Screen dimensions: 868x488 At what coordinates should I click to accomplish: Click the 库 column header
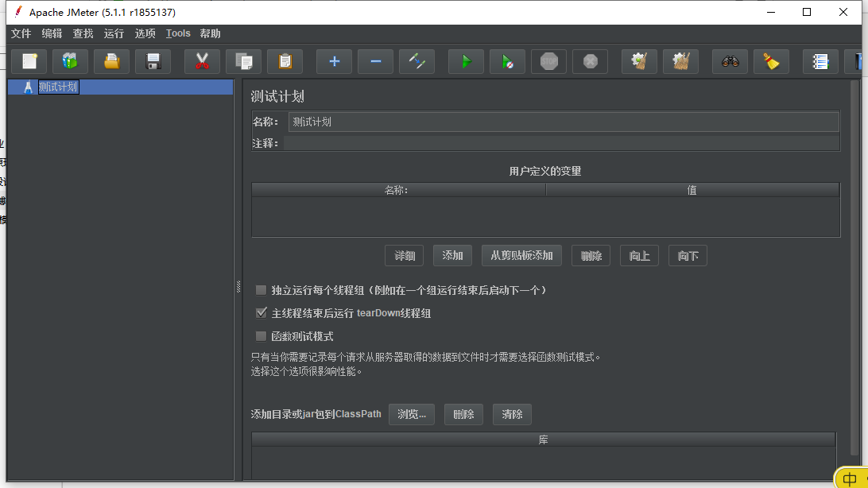point(544,440)
